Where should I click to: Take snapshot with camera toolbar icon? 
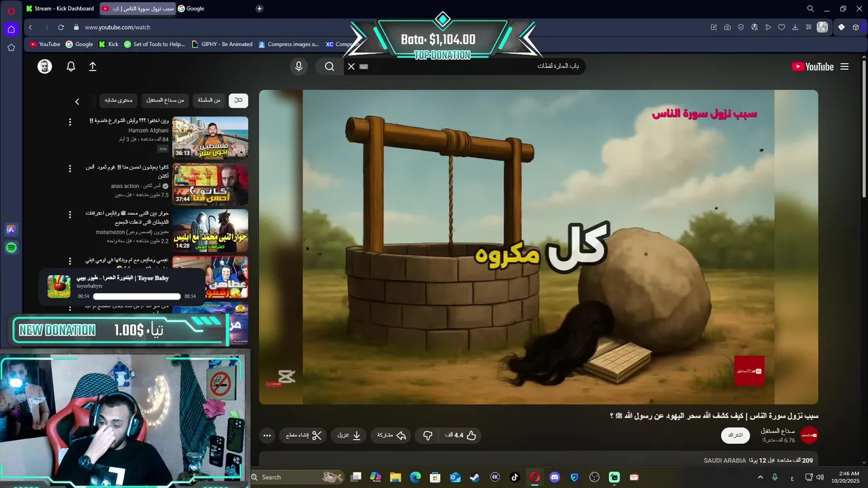tap(727, 27)
